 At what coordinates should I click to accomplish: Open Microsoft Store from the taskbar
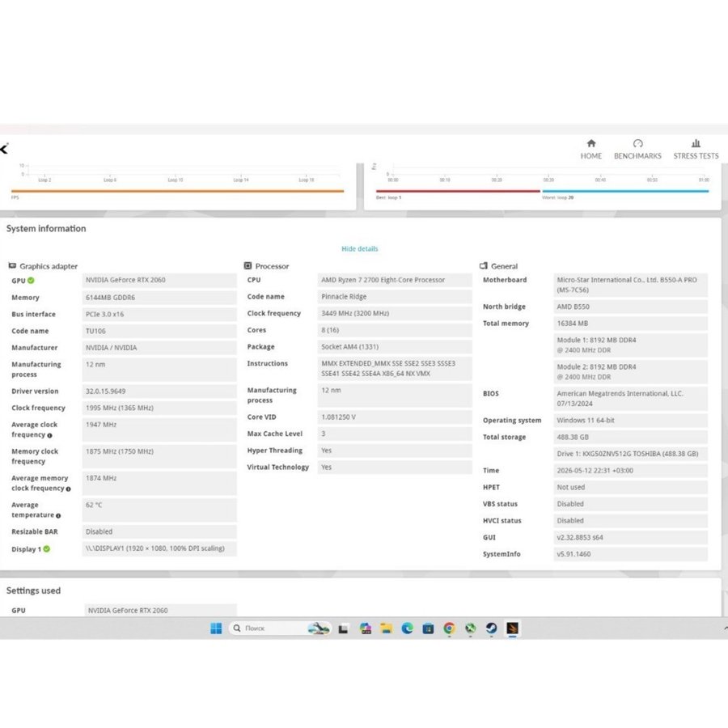(428, 629)
